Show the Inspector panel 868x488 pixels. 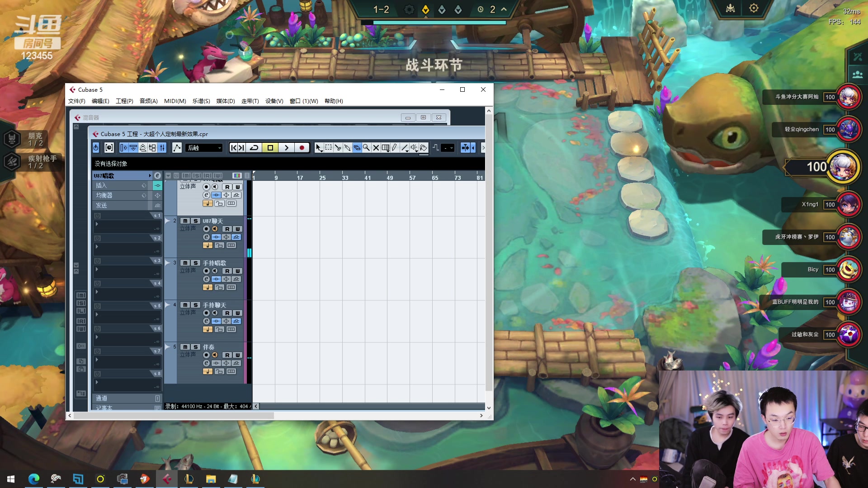pyautogui.click(x=124, y=148)
